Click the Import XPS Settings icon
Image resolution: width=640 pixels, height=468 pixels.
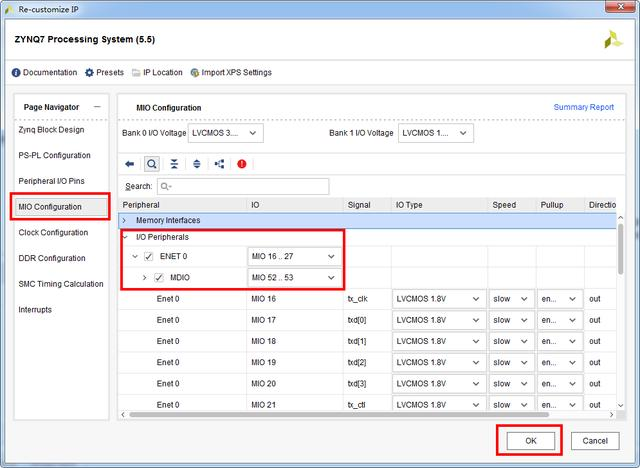coord(195,73)
